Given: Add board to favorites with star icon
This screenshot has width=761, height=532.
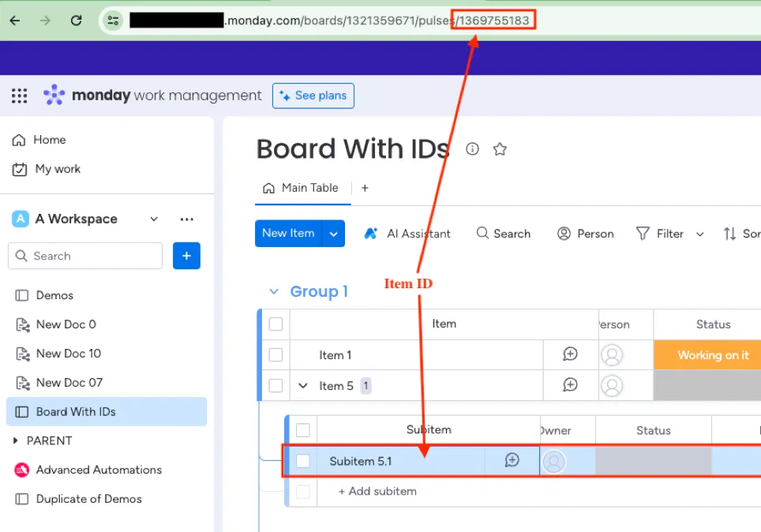Looking at the screenshot, I should coord(500,149).
